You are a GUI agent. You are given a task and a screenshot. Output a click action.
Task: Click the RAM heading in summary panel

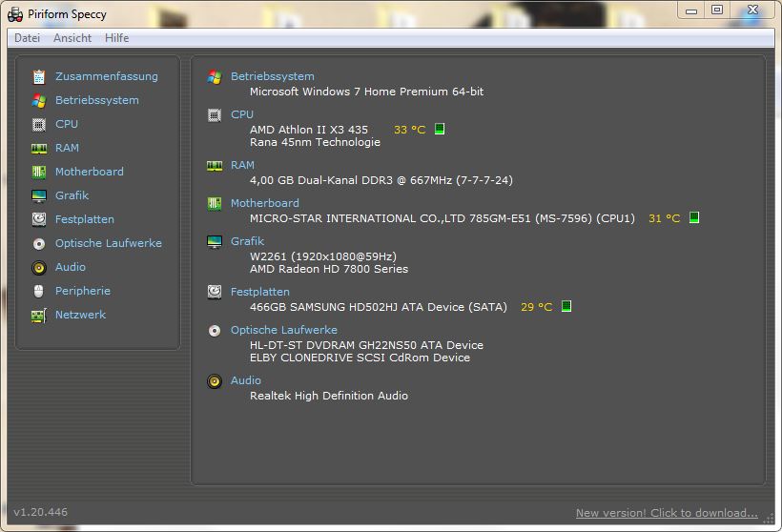[x=242, y=165]
